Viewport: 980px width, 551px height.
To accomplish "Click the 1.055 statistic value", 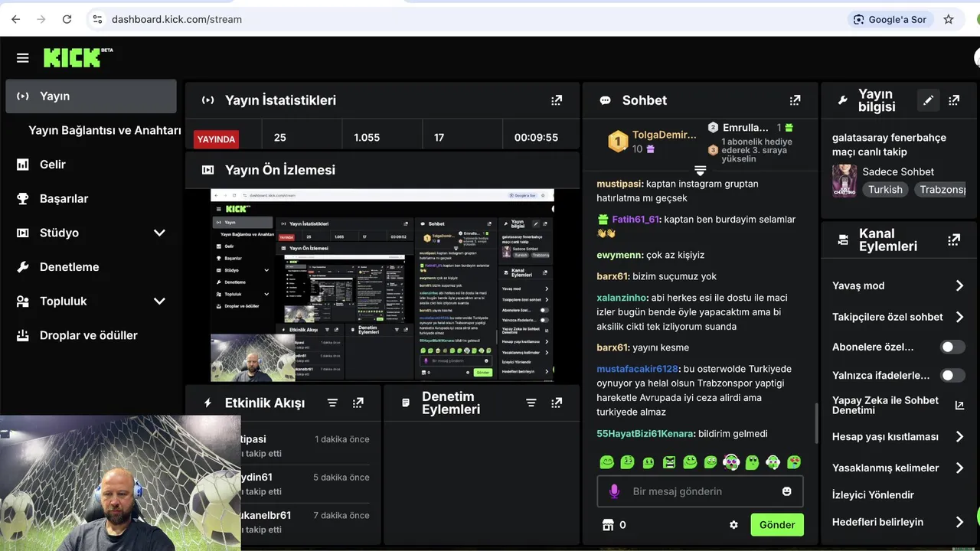I will 367,138.
